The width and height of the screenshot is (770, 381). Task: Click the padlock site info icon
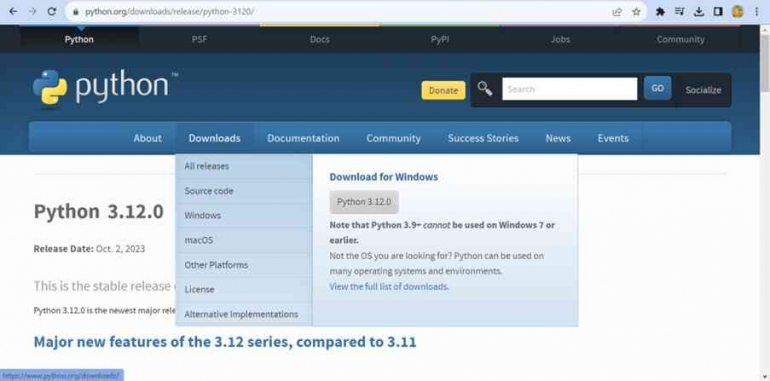coord(75,11)
